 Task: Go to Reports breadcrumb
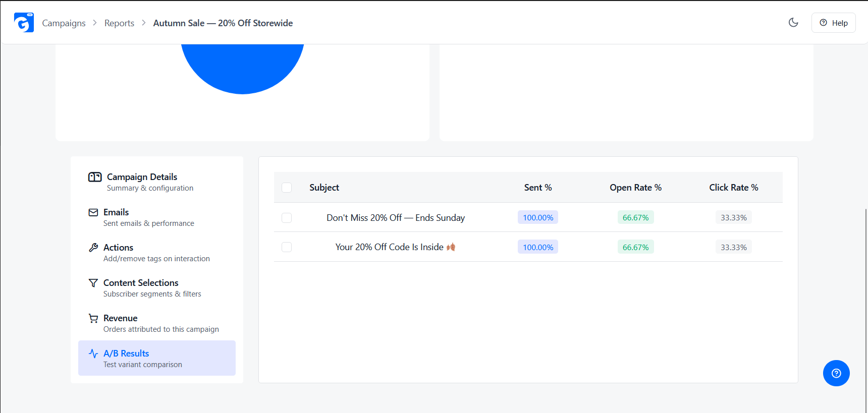tap(119, 23)
